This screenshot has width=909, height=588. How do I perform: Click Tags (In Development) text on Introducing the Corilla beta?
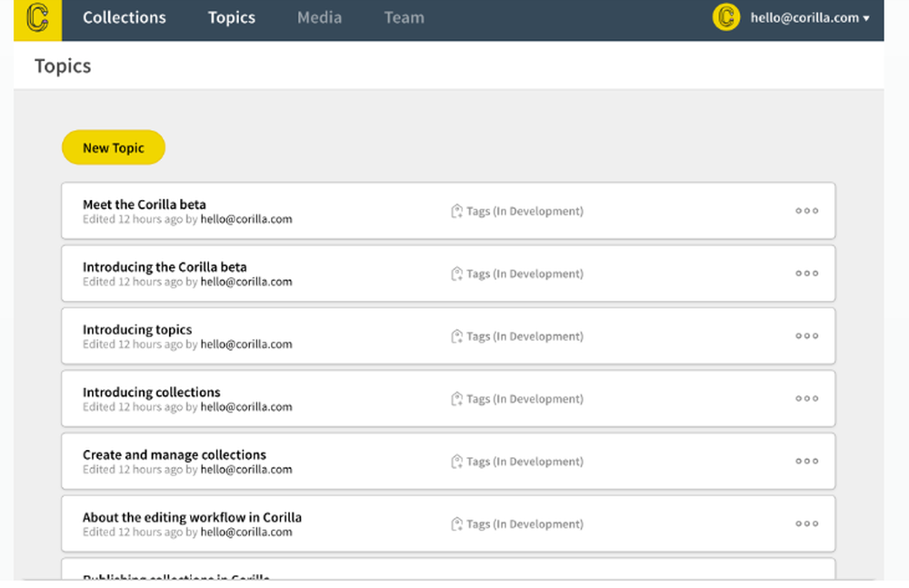[x=524, y=274]
